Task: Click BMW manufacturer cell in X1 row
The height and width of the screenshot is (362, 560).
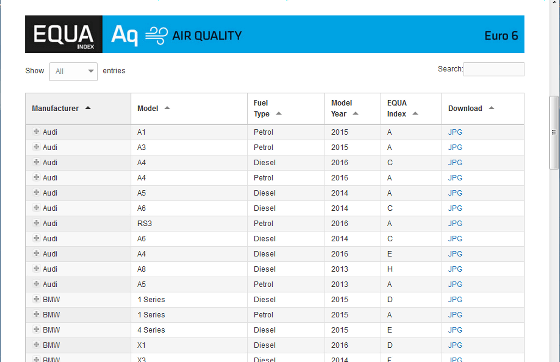Action: click(x=51, y=345)
